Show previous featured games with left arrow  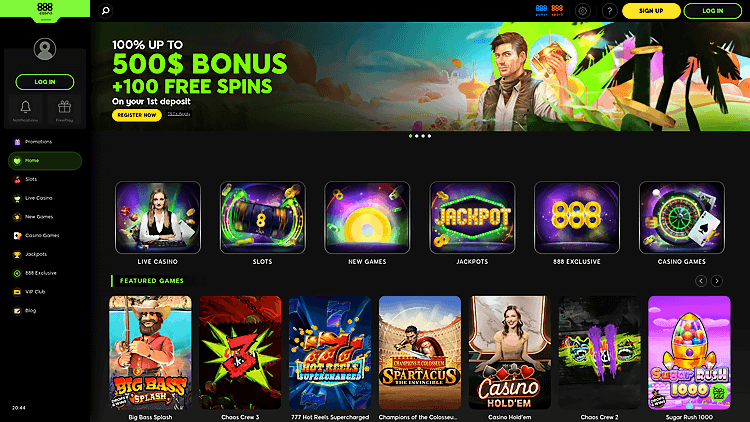pyautogui.click(x=701, y=281)
